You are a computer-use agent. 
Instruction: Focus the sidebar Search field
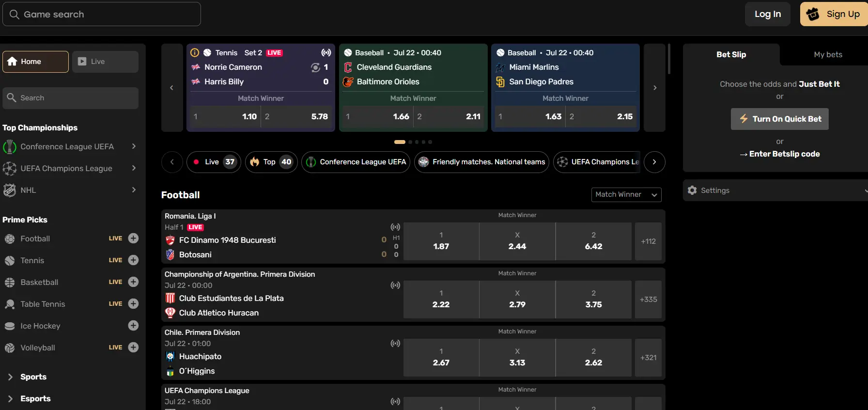coord(71,98)
